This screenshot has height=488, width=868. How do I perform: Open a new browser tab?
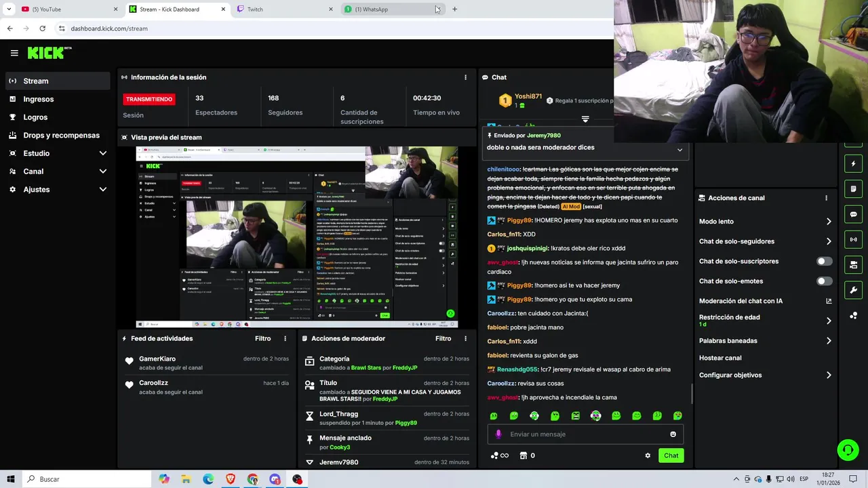click(454, 9)
